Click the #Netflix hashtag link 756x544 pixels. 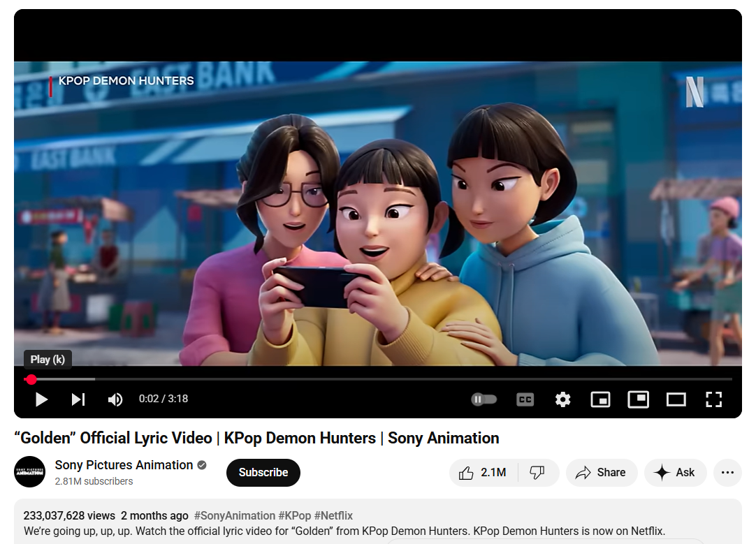point(334,515)
